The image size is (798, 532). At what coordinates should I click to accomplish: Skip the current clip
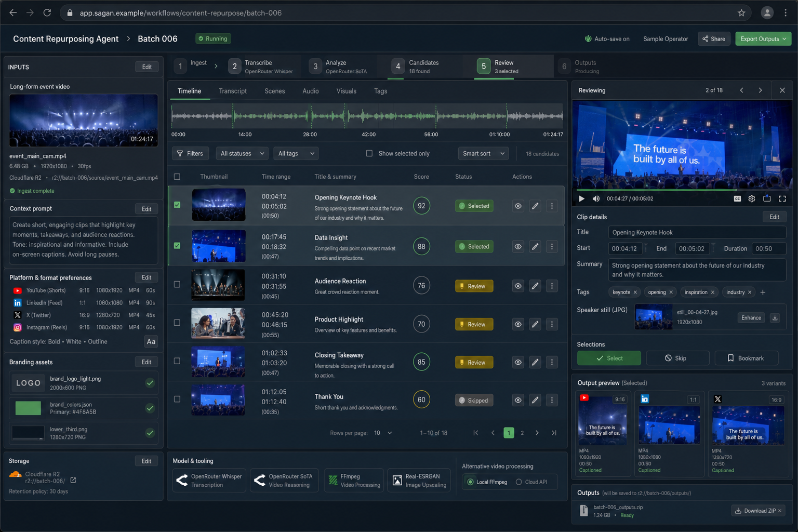[677, 358]
